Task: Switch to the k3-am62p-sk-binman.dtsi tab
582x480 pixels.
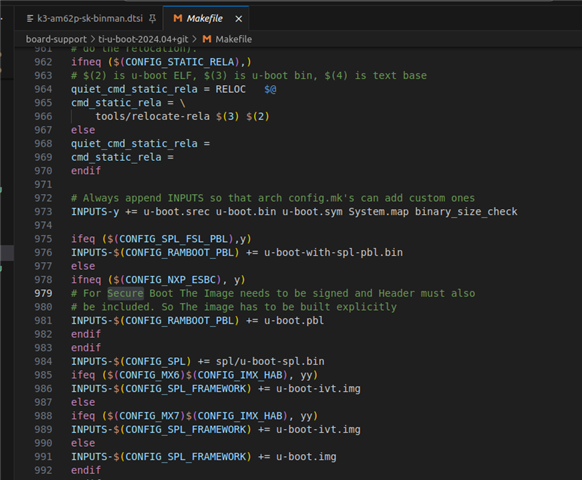Action: coord(89,19)
